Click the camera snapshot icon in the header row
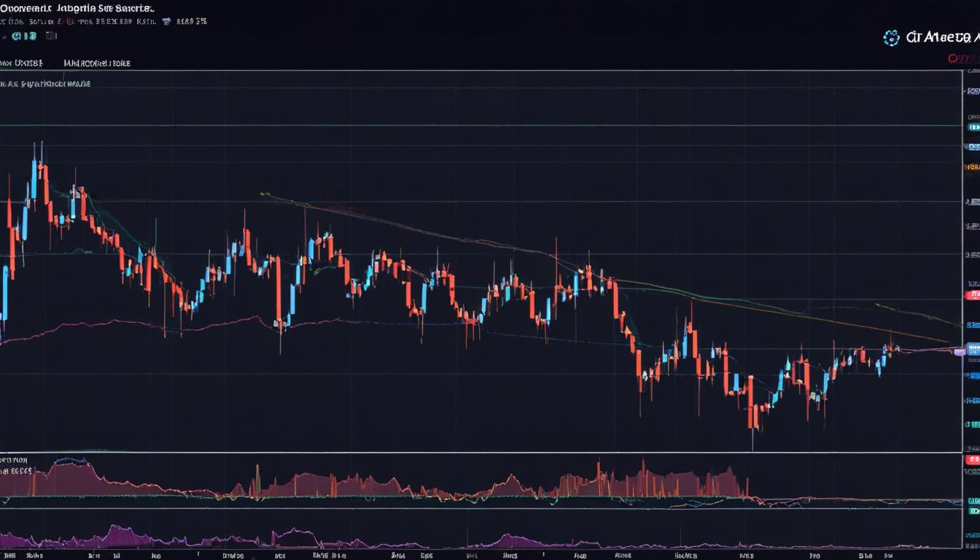 [x=166, y=22]
